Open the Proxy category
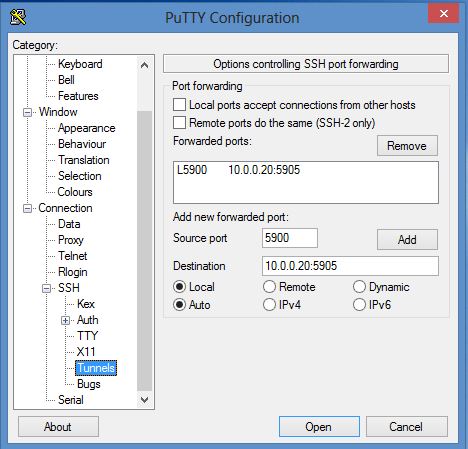The height and width of the screenshot is (449, 468). point(71,240)
